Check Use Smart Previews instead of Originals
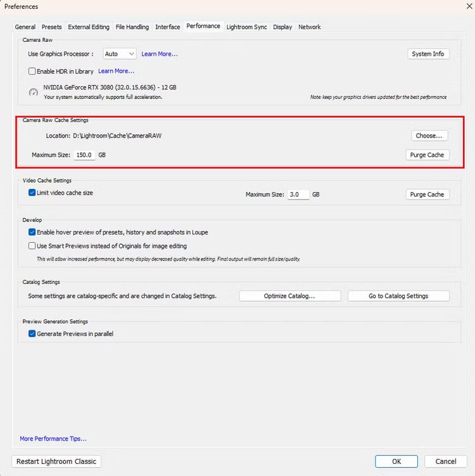Screen dimensions: 475x476 tap(32, 245)
